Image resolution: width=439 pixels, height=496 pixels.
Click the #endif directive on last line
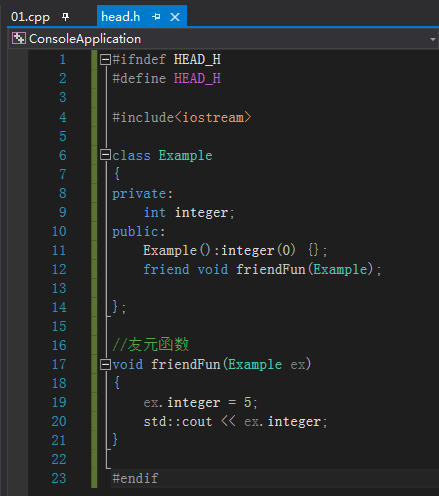coord(135,479)
